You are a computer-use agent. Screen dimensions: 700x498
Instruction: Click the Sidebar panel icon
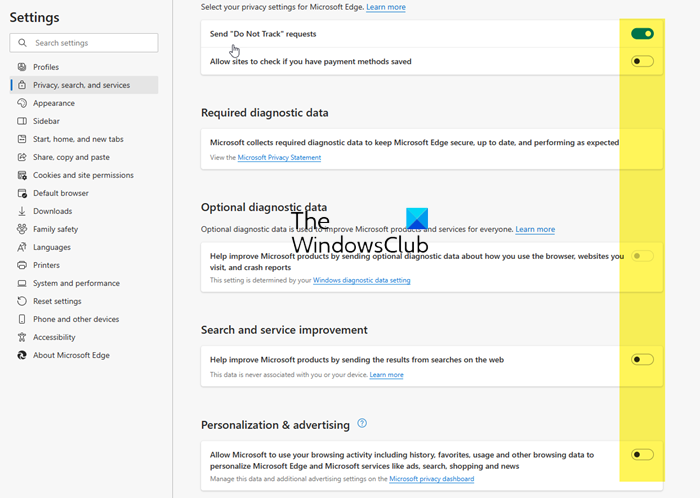point(21,121)
